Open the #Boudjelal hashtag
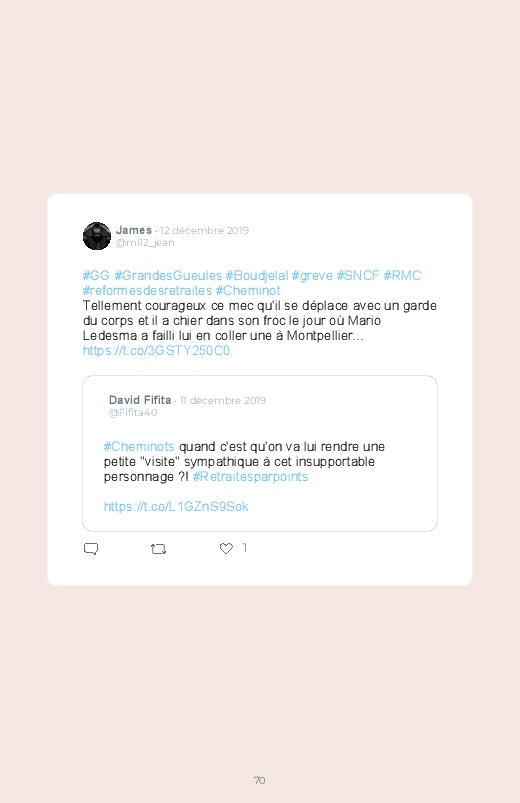Viewport: 520px width, 803px height. 257,276
